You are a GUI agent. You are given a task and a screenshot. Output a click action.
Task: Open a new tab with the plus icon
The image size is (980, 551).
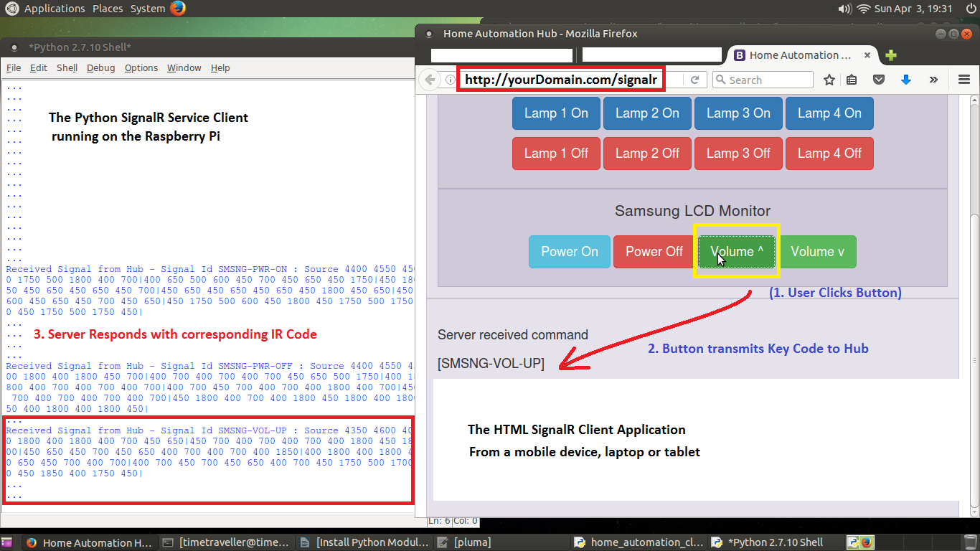pos(891,55)
